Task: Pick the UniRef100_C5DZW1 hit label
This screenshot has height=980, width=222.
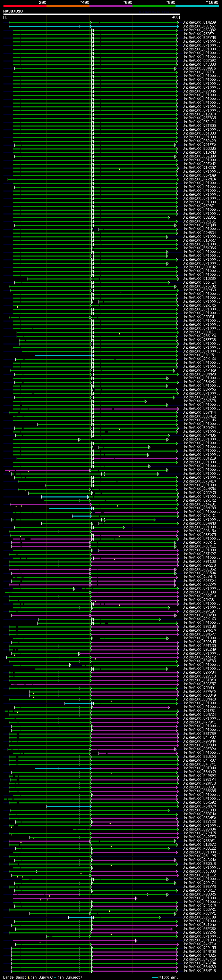Action: pyautogui.click(x=199, y=317)
